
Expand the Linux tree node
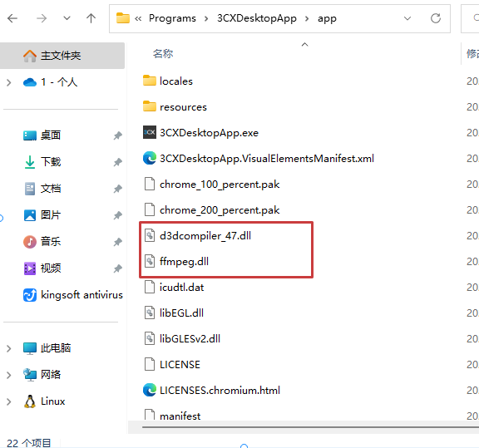coord(9,402)
